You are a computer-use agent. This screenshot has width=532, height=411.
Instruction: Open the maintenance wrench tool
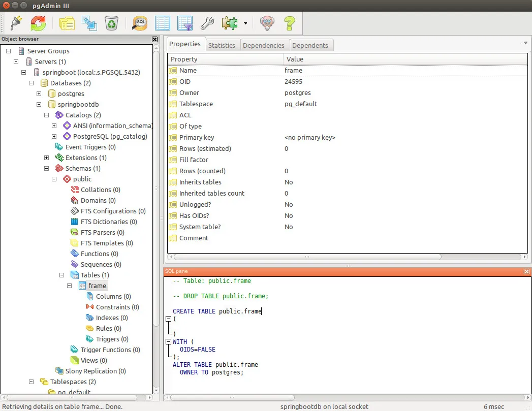coord(207,23)
